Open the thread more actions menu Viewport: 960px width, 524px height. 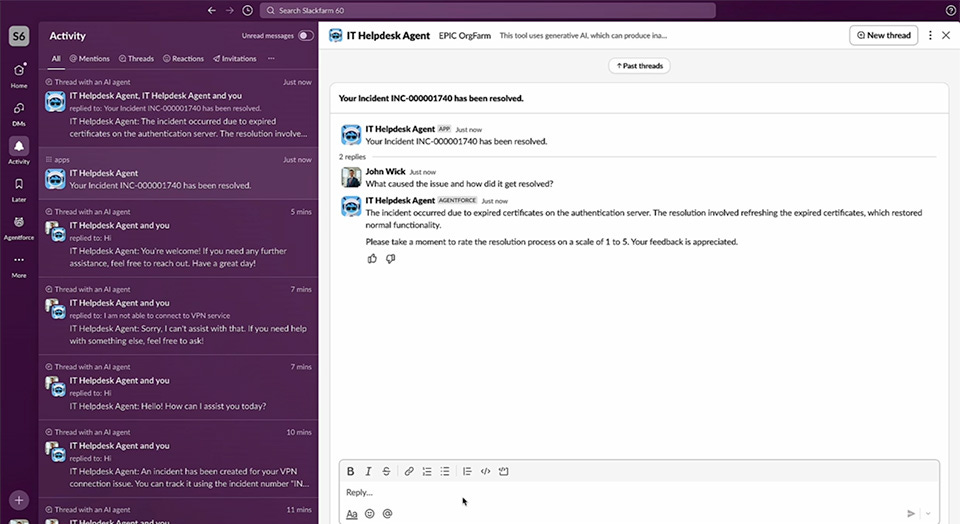pyautogui.click(x=930, y=36)
